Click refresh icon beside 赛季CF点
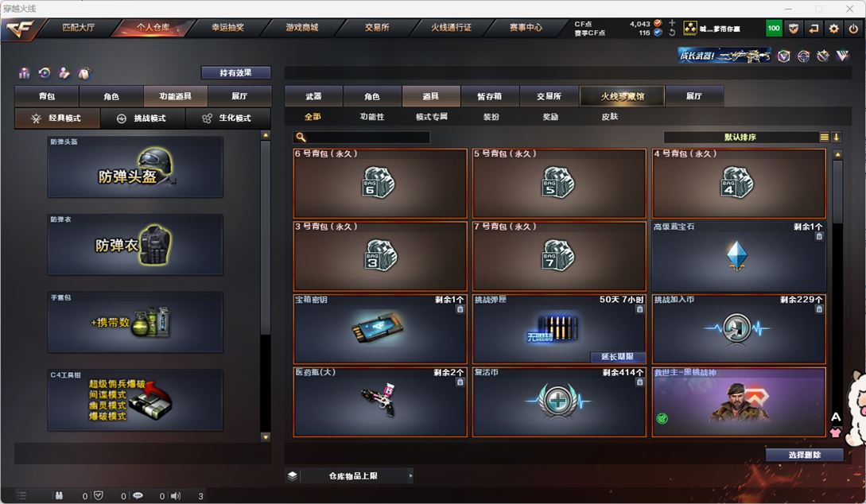The image size is (866, 504). pos(672,33)
